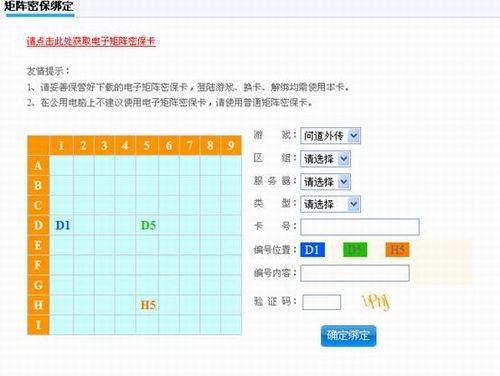Image resolution: width=500 pixels, height=376 pixels.
Task: Click the 友情提示 heading text
Action: (x=48, y=71)
